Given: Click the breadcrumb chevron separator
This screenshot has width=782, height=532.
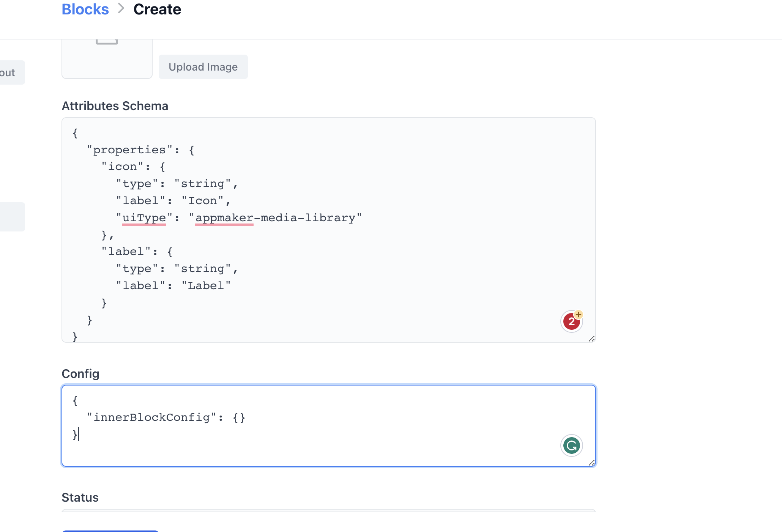Looking at the screenshot, I should click(121, 8).
